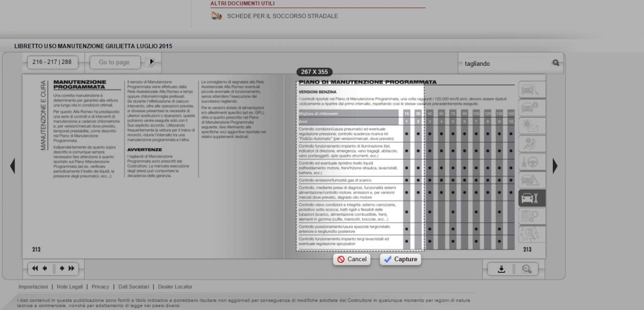Open Schede per il soccorso stradale link

tap(282, 16)
